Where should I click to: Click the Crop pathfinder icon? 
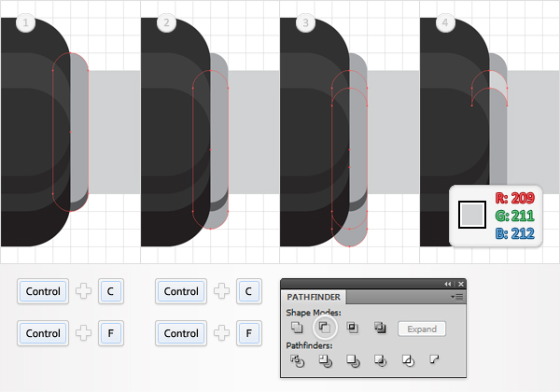coord(381,360)
